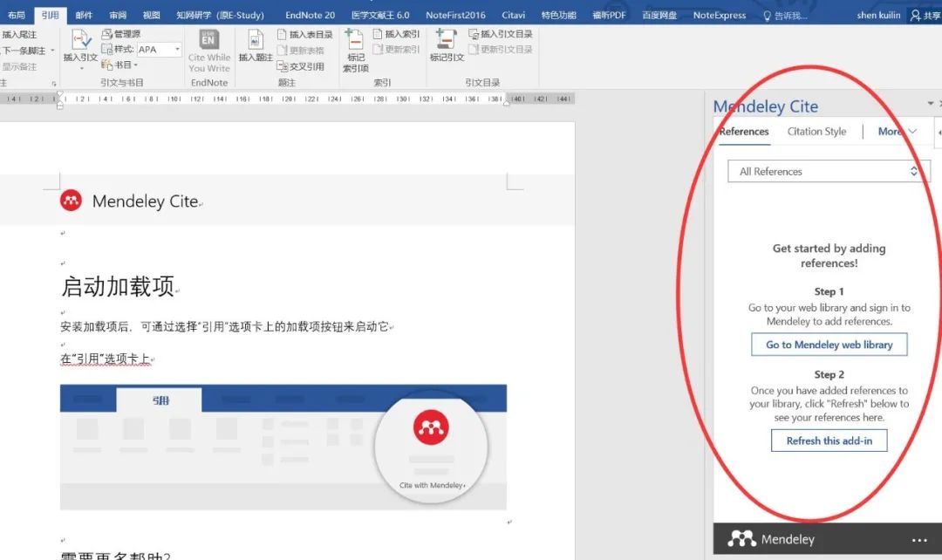Image resolution: width=942 pixels, height=560 pixels.
Task: Open the 百度网盘 ribbon tab
Action: (659, 15)
